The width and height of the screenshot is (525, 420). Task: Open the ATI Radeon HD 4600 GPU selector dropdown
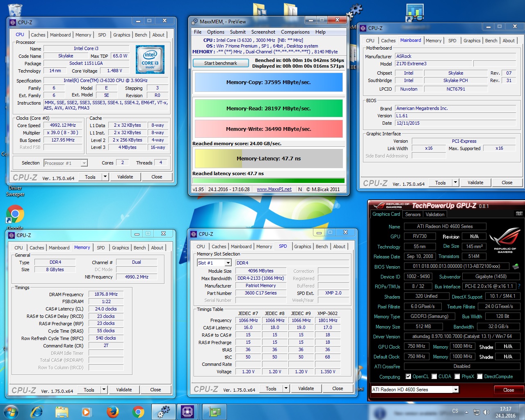(x=455, y=390)
